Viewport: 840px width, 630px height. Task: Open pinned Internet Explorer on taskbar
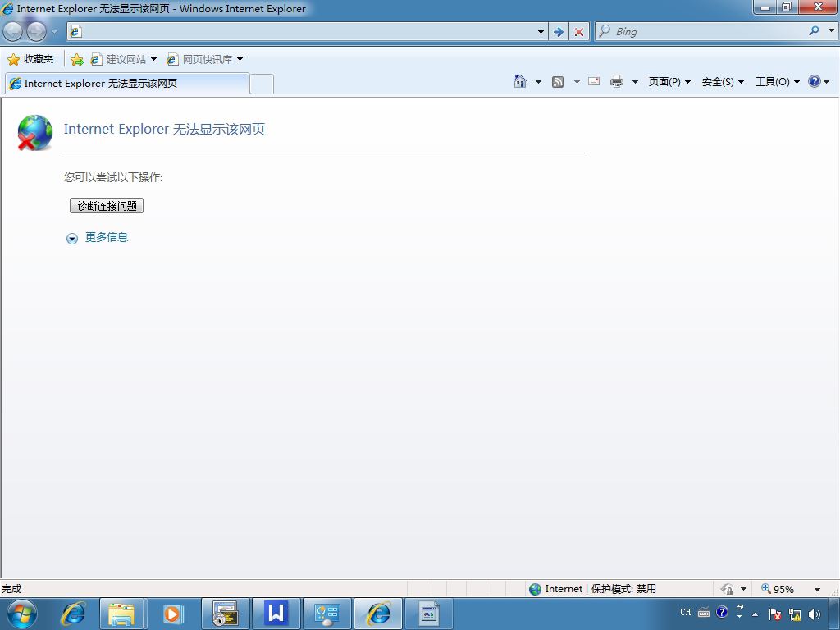coord(73,614)
